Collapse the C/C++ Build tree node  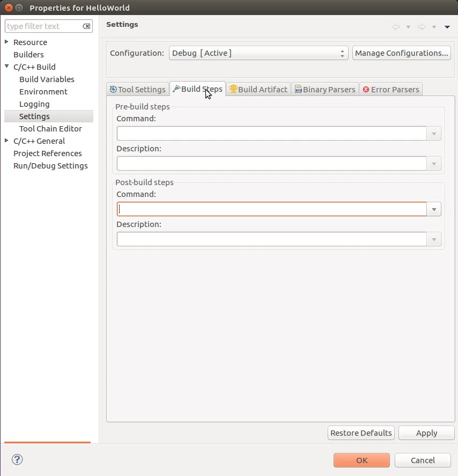click(7, 67)
